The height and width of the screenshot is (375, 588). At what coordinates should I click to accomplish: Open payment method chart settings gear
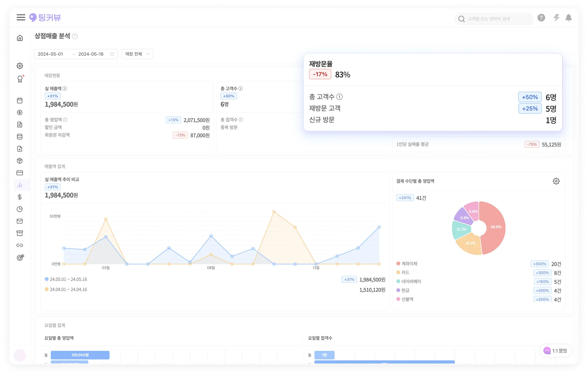(556, 181)
